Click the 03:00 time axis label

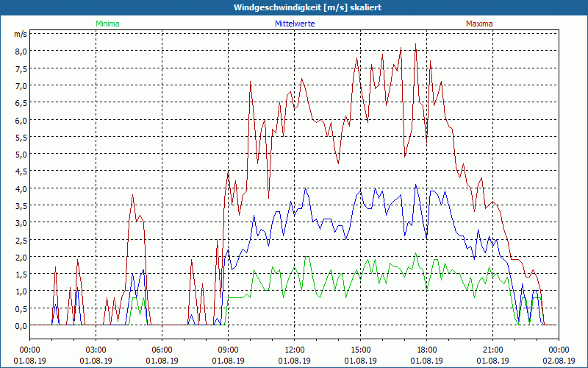(x=96, y=350)
